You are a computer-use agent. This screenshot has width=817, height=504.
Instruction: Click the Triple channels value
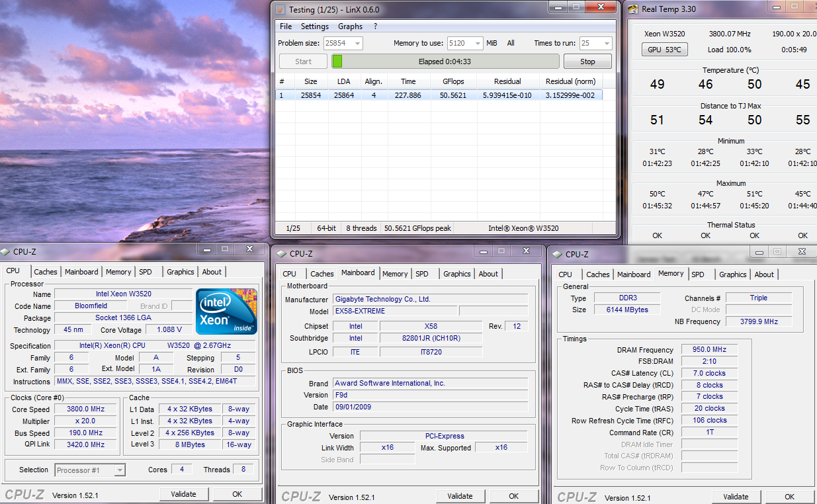pyautogui.click(x=758, y=298)
